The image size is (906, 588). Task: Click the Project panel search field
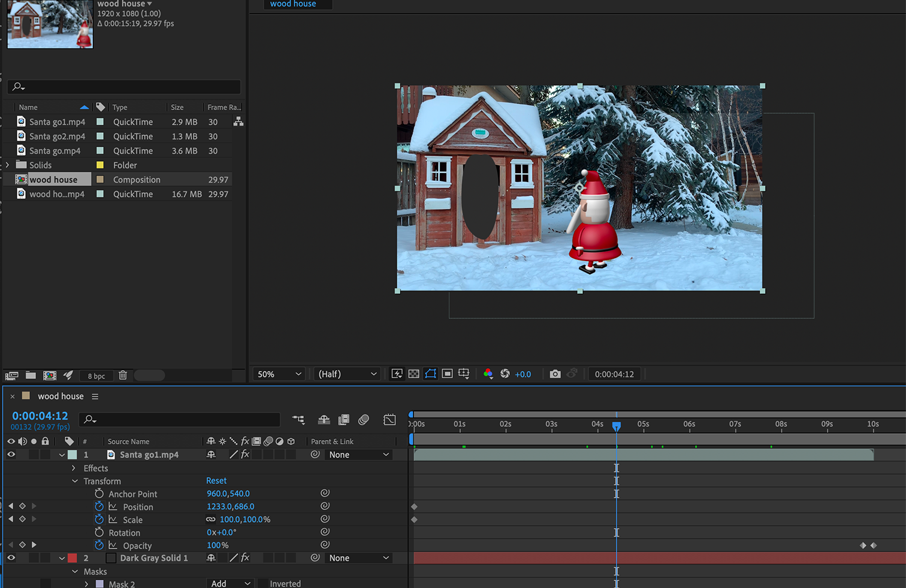click(124, 87)
